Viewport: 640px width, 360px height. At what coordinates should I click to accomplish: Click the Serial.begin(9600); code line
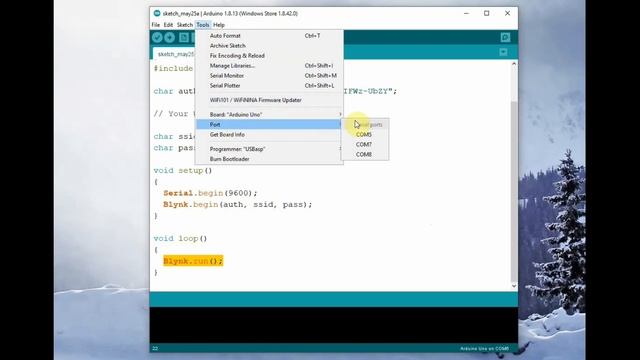(210, 193)
